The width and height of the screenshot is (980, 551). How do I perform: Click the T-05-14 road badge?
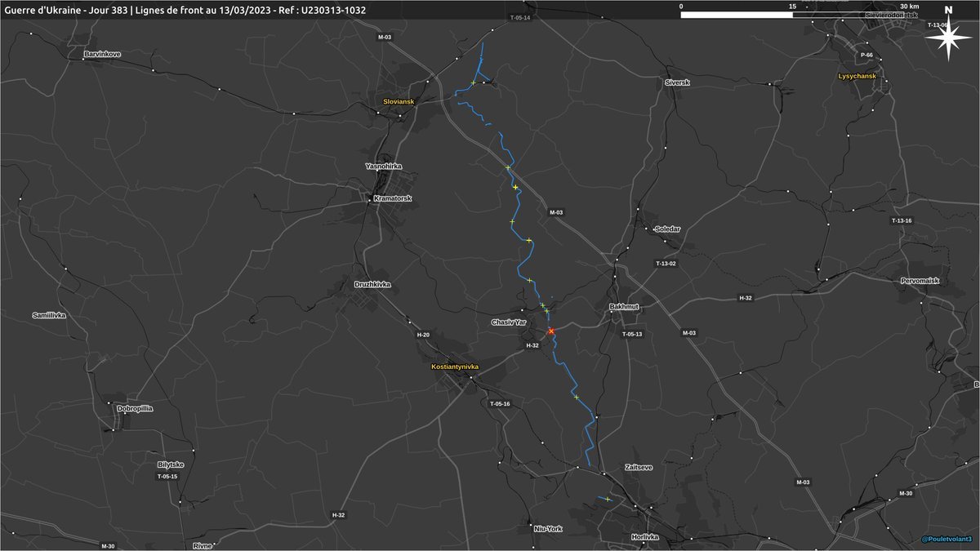pos(519,17)
